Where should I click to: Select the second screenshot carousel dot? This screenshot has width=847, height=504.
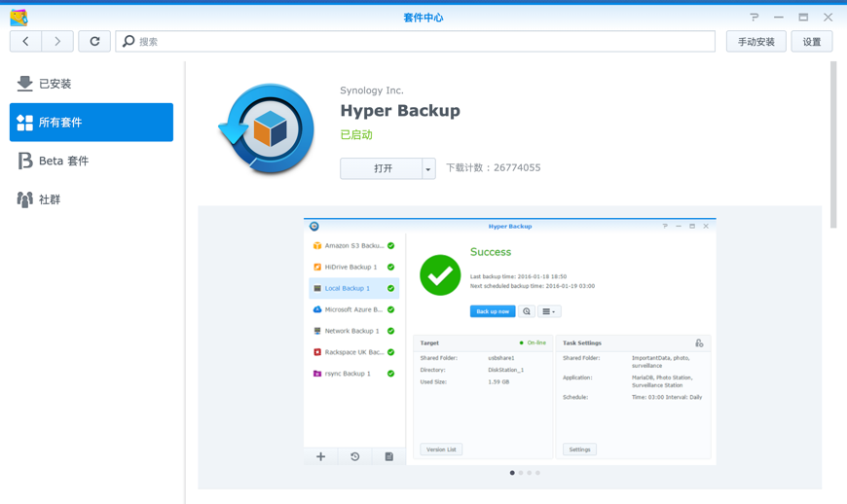click(x=521, y=473)
